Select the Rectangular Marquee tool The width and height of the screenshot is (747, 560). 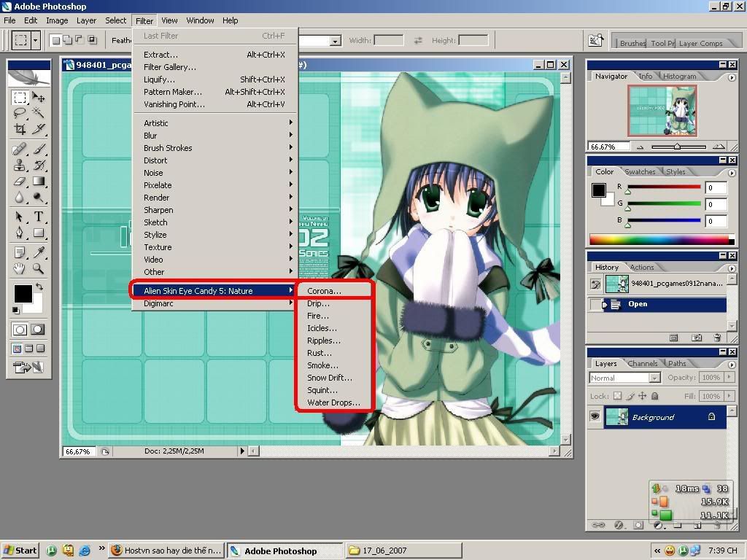[20, 98]
